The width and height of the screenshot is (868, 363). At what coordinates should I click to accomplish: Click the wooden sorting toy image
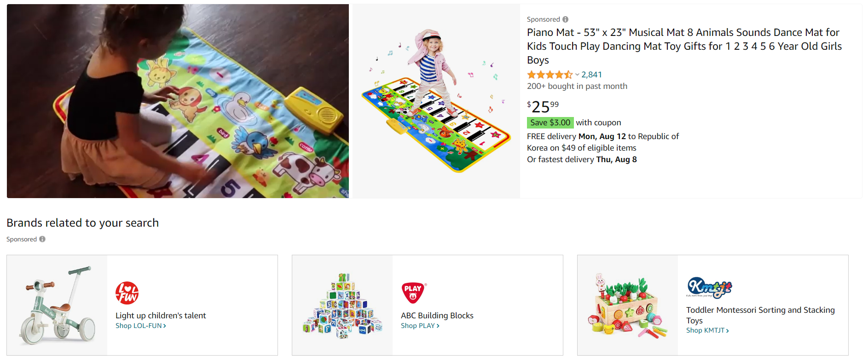628,305
